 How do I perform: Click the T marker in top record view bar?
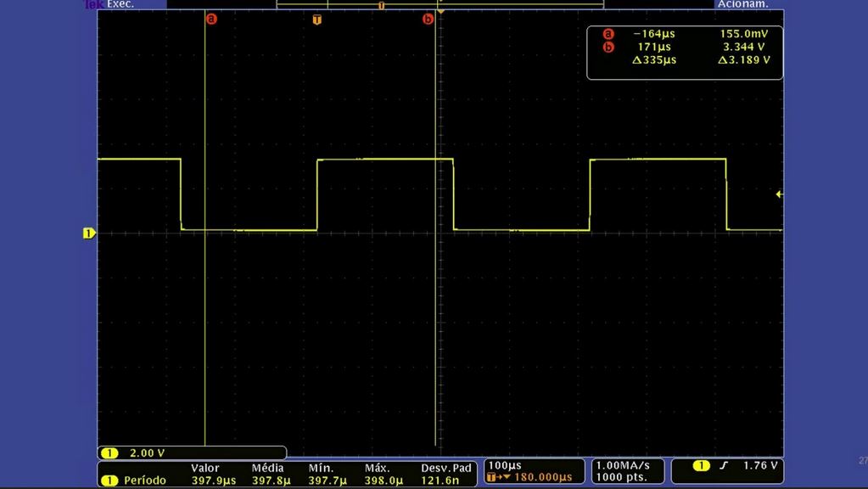(x=382, y=6)
